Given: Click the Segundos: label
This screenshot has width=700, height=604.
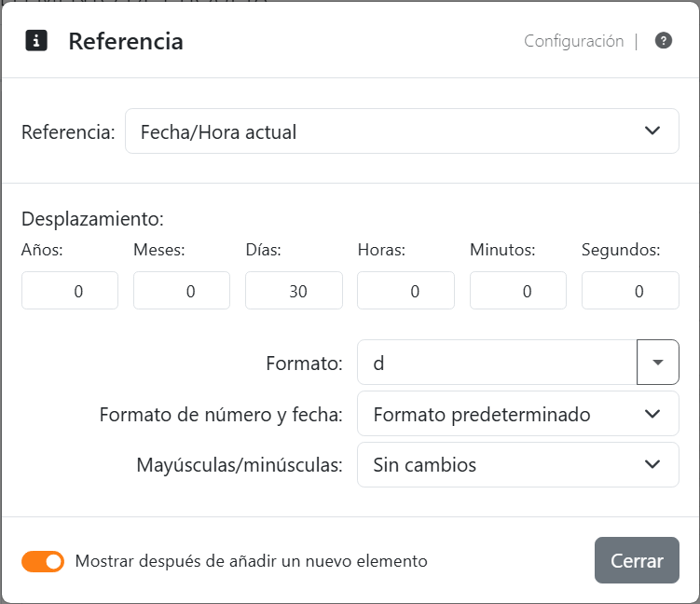Looking at the screenshot, I should point(621,250).
